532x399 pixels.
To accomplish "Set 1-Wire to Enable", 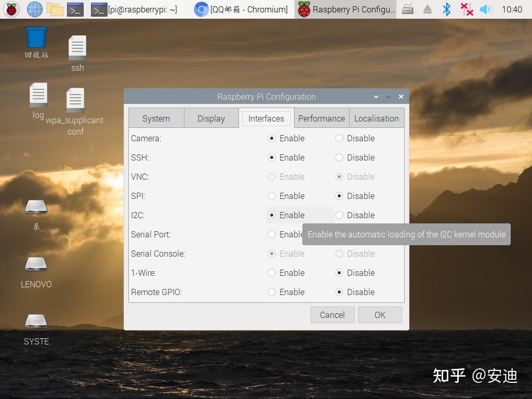I will tap(286, 273).
